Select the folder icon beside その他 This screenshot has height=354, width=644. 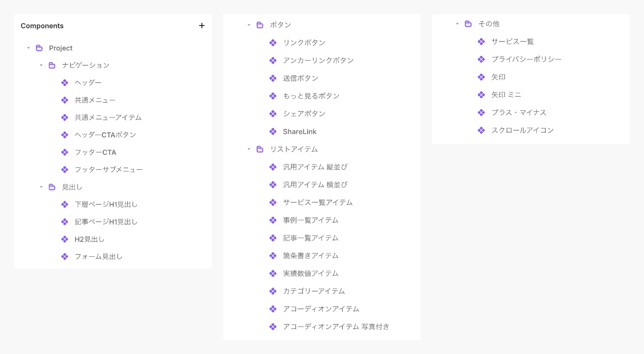point(468,24)
